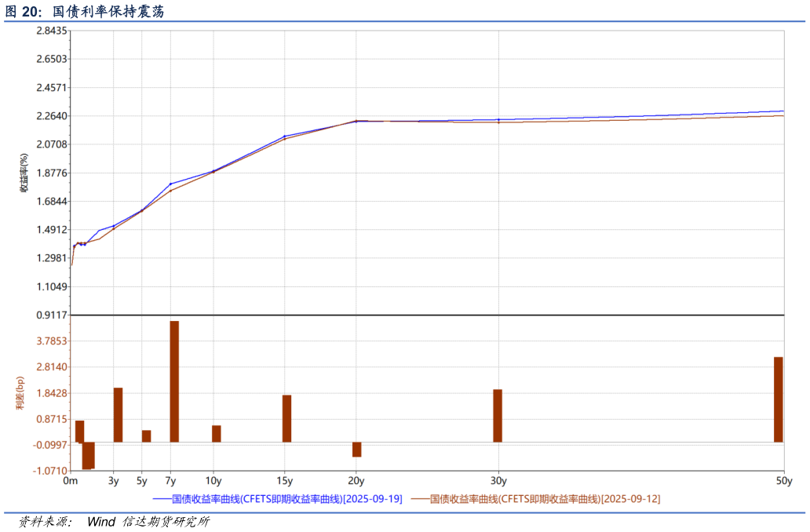Click the 2.2640 tick on the yield axis
810x532 pixels.
tap(50, 116)
